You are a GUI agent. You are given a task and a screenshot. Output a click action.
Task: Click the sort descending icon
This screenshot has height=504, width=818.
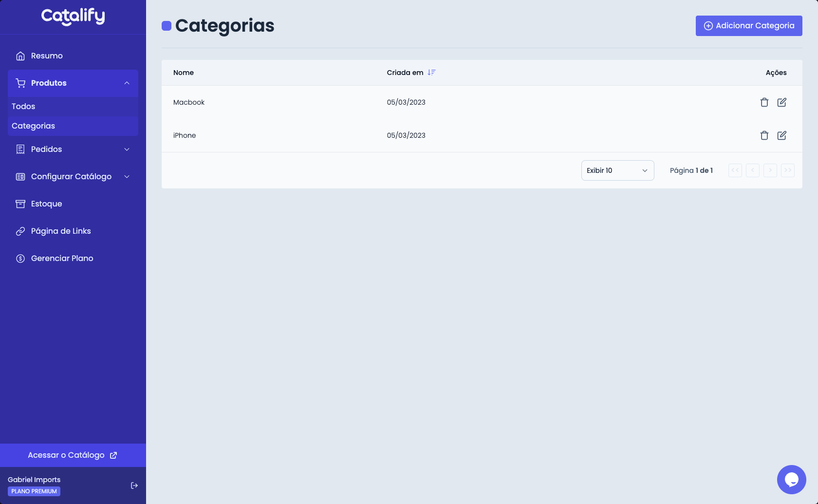431,73
